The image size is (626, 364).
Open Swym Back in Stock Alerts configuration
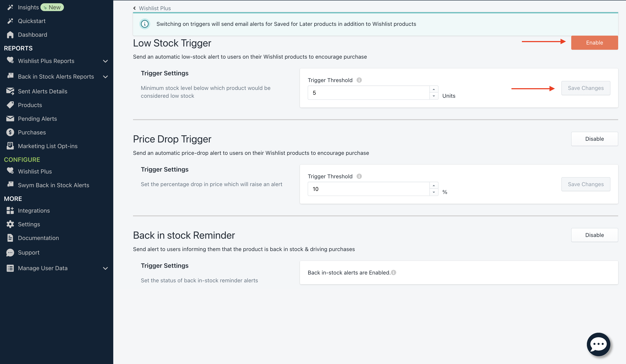[53, 185]
